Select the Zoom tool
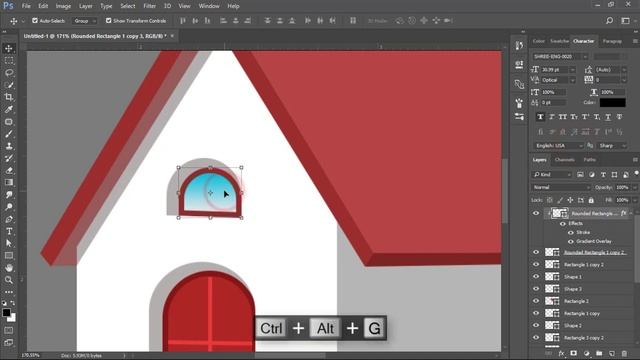This screenshot has width=640, height=360. tap(9, 280)
